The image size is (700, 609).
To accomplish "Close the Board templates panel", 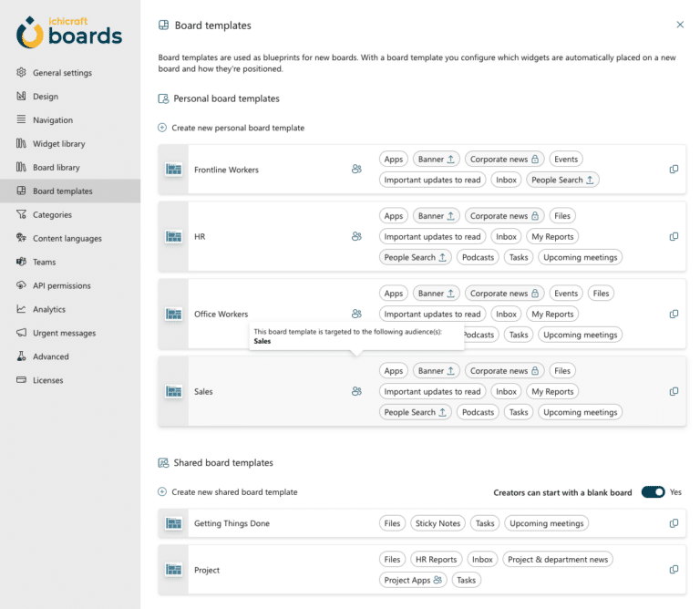I will coord(680,25).
